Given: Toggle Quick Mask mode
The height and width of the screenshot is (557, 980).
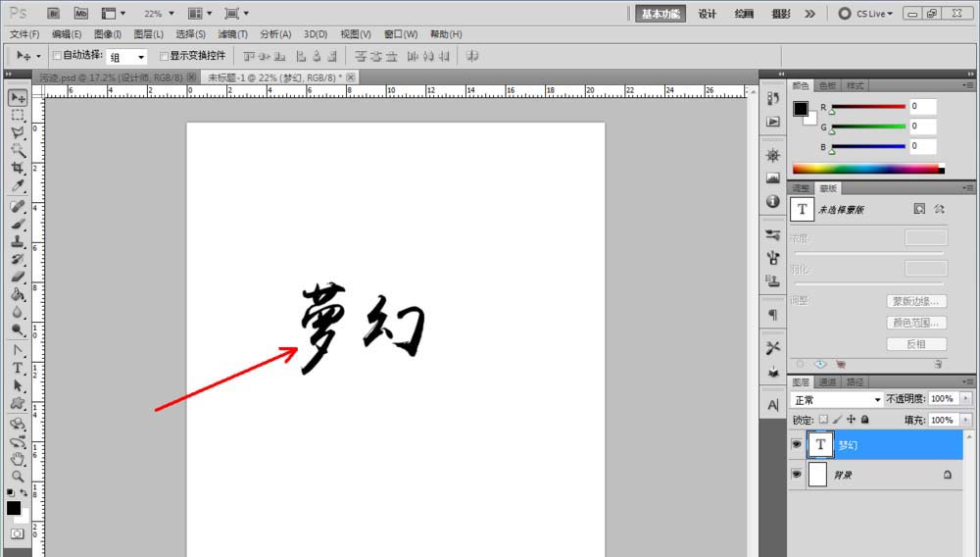Looking at the screenshot, I should point(18,533).
